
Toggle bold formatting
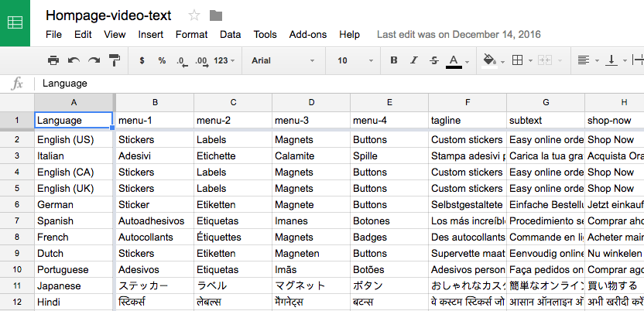pyautogui.click(x=393, y=60)
